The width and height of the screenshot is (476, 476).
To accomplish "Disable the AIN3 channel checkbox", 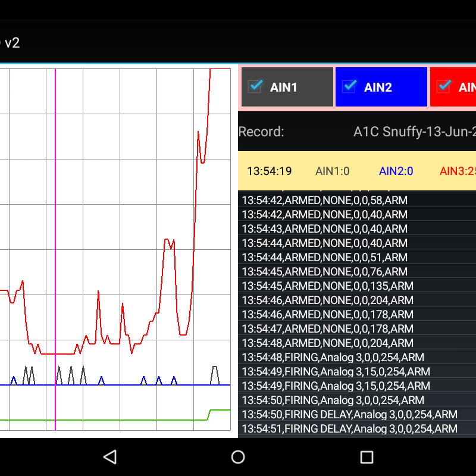I will point(443,86).
